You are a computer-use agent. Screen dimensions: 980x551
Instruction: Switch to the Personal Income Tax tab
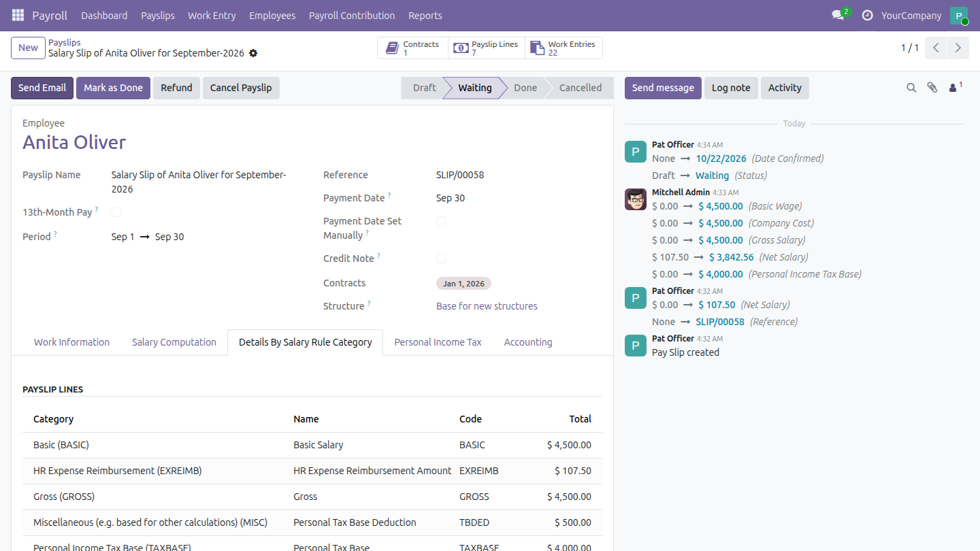click(438, 342)
